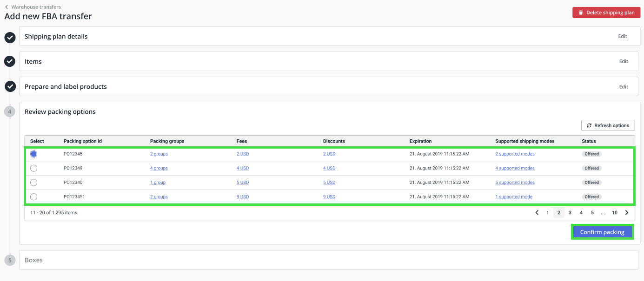Click the trash icon in Delete shipping plan
The height and width of the screenshot is (281, 644).
[x=580, y=13]
